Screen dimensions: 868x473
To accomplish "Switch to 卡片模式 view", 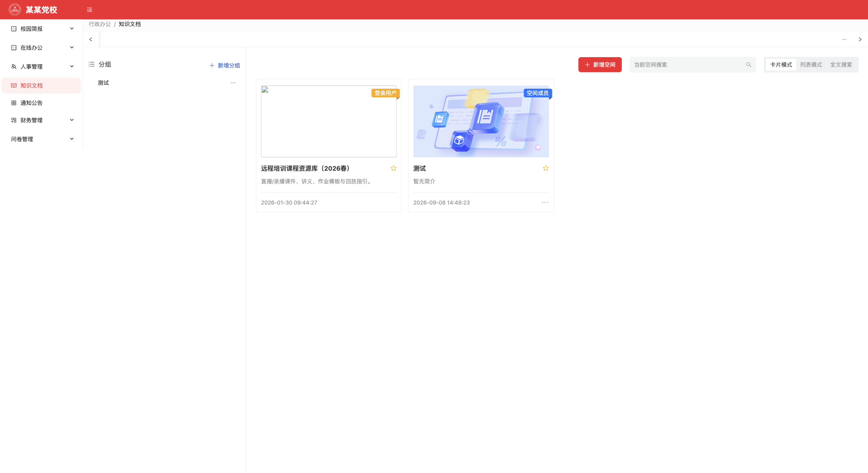I will pos(781,65).
